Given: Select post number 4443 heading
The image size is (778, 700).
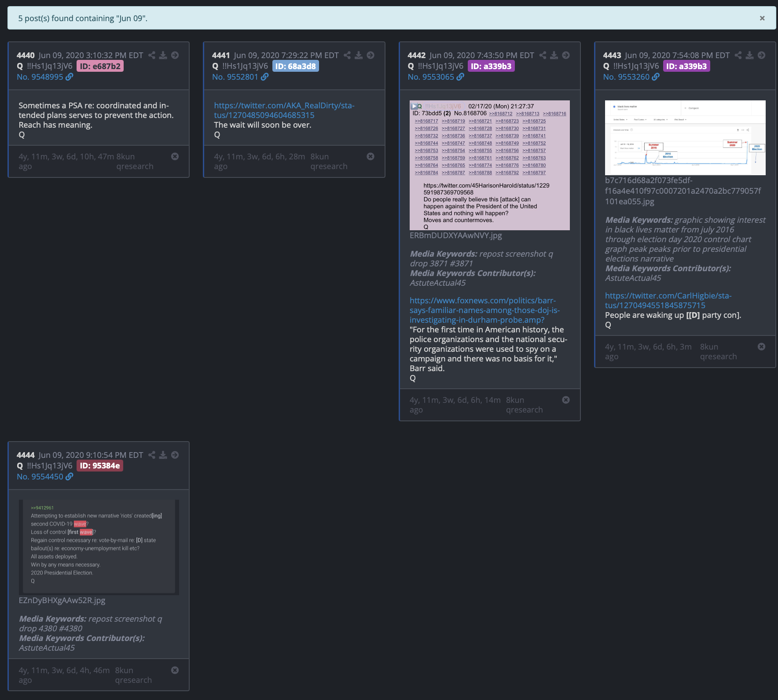Looking at the screenshot, I should (612, 55).
